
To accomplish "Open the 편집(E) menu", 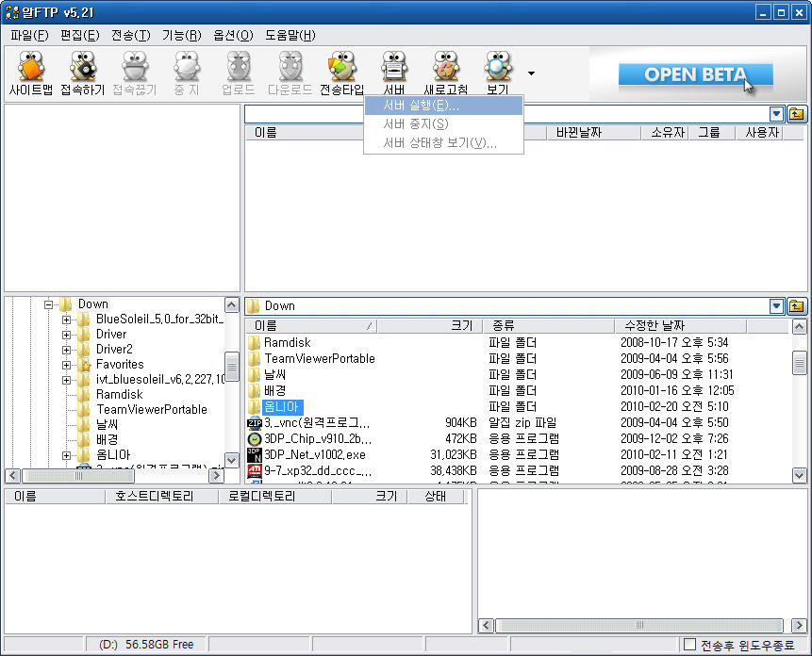I will tap(80, 35).
